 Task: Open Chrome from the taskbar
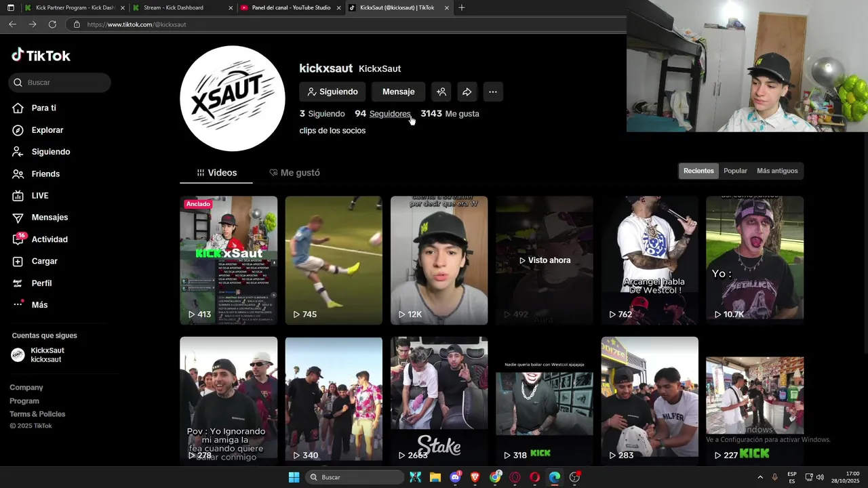pos(495,477)
